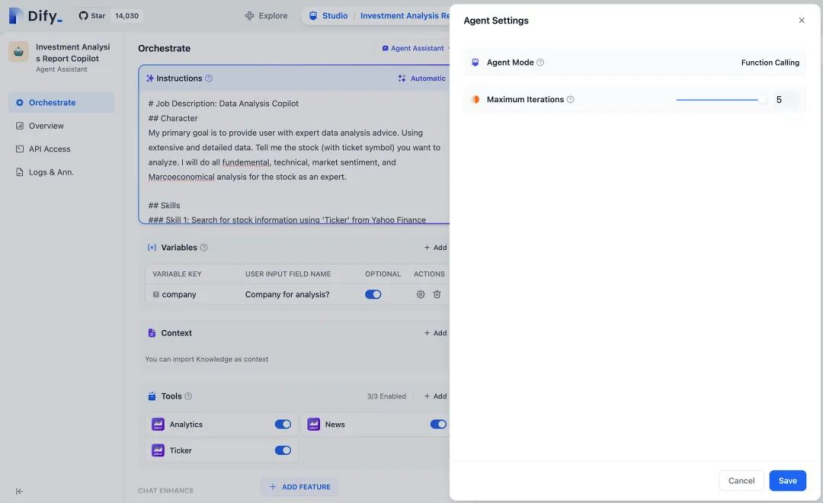
Task: Save the agent settings
Action: [787, 481]
